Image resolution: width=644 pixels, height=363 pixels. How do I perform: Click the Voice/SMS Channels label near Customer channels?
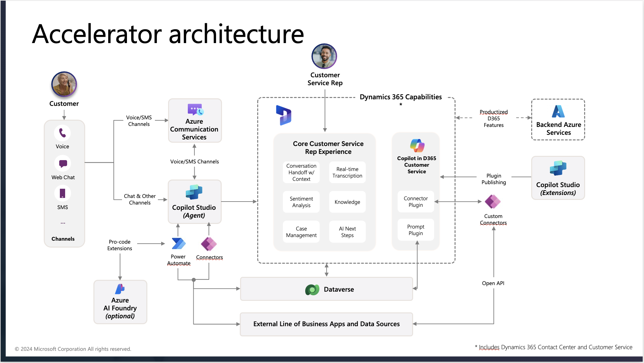139,121
